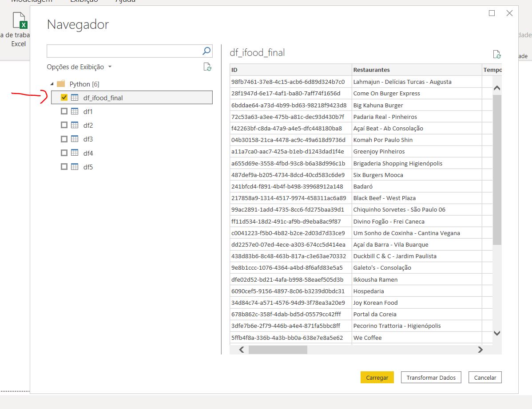Click the refresh icon beside Opções de Exibição
The width and height of the screenshot is (532, 409).
pyautogui.click(x=207, y=67)
